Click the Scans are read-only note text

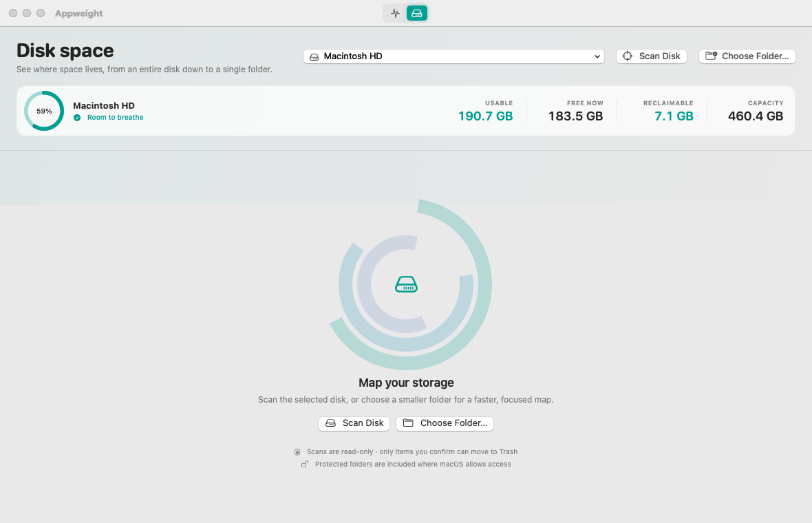coord(412,452)
